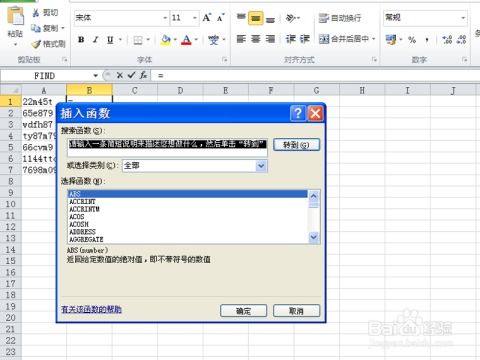480x360 pixels.
Task: Click Merge and Center (合并后居中)
Action: 344,39
